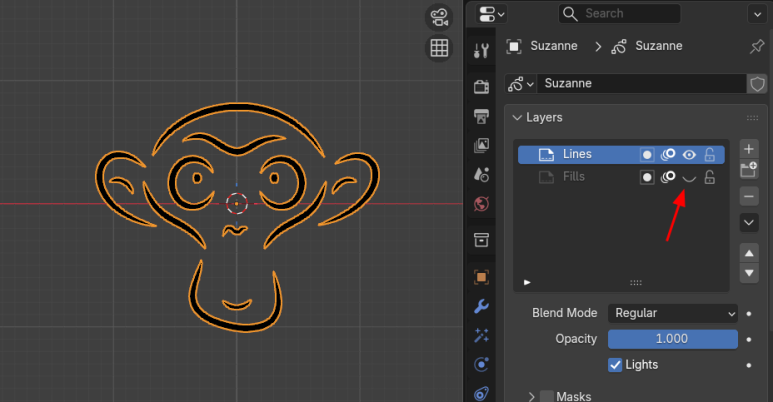Viewport: 773px width, 402px height.
Task: Toggle fake user shield for Suzanne data
Action: click(757, 84)
